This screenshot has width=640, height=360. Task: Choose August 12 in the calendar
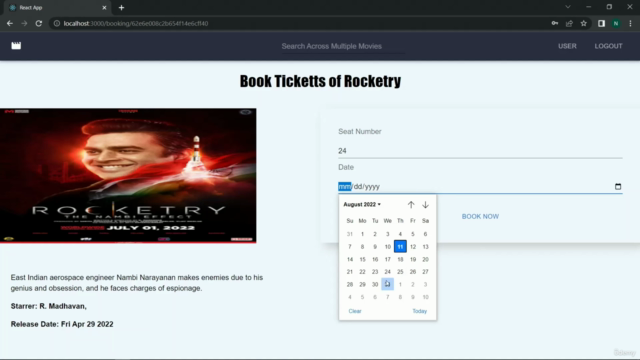[413, 247]
